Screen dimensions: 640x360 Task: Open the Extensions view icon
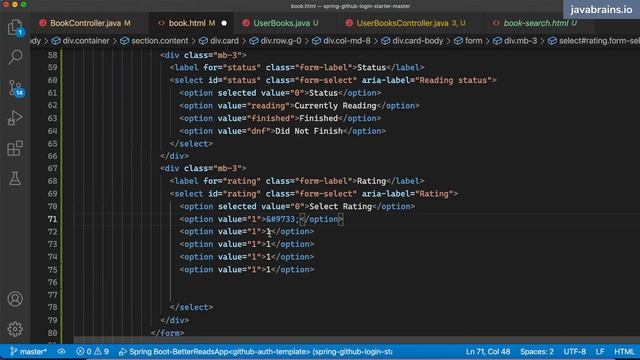click(15, 148)
